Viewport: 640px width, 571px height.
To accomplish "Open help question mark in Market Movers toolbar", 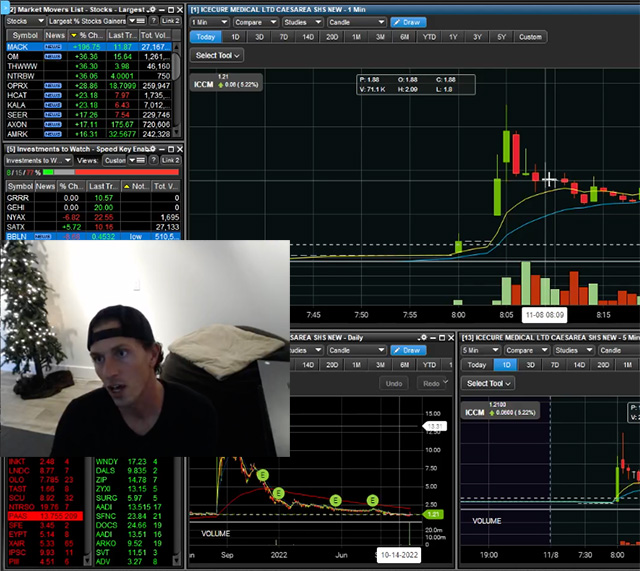I will [153, 21].
